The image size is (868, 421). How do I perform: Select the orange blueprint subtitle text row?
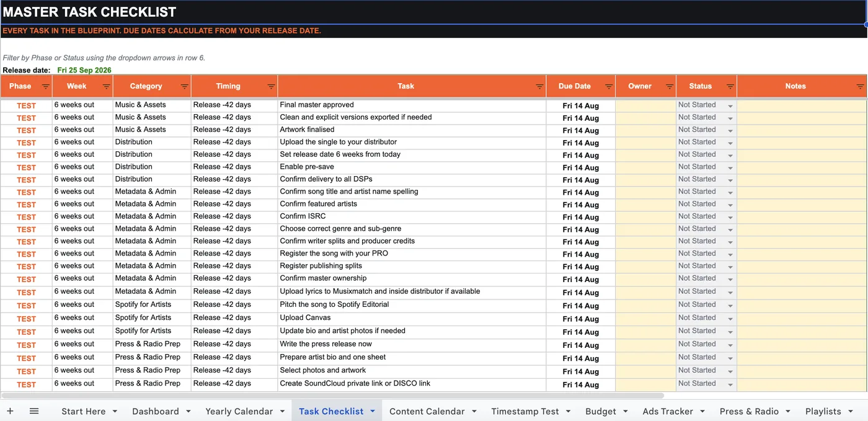coord(162,31)
